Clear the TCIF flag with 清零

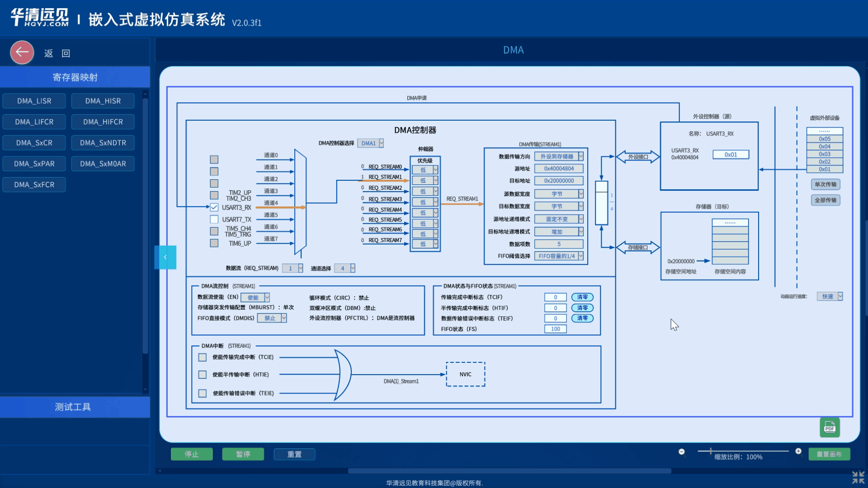[x=582, y=297]
